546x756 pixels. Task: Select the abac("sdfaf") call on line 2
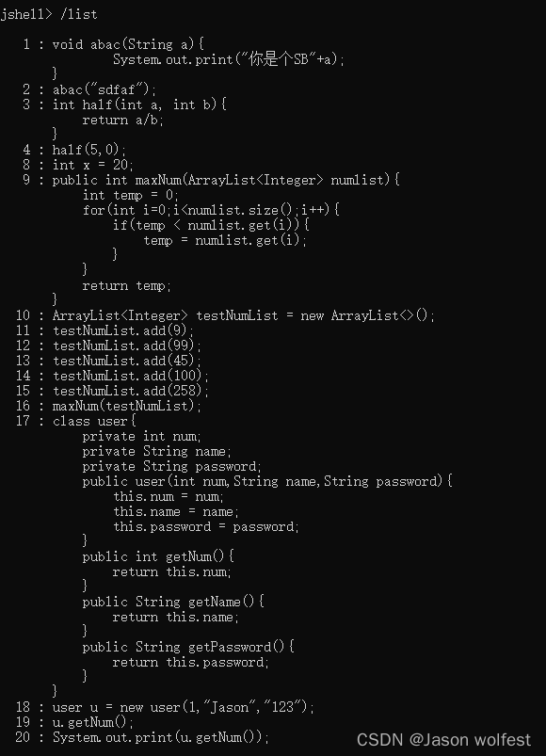coord(104,89)
